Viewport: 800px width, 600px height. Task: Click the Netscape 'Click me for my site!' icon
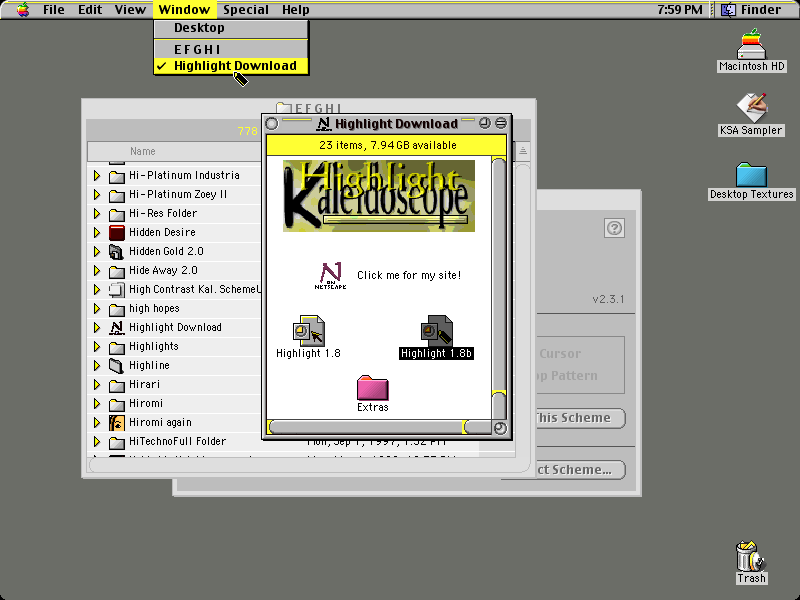point(331,276)
